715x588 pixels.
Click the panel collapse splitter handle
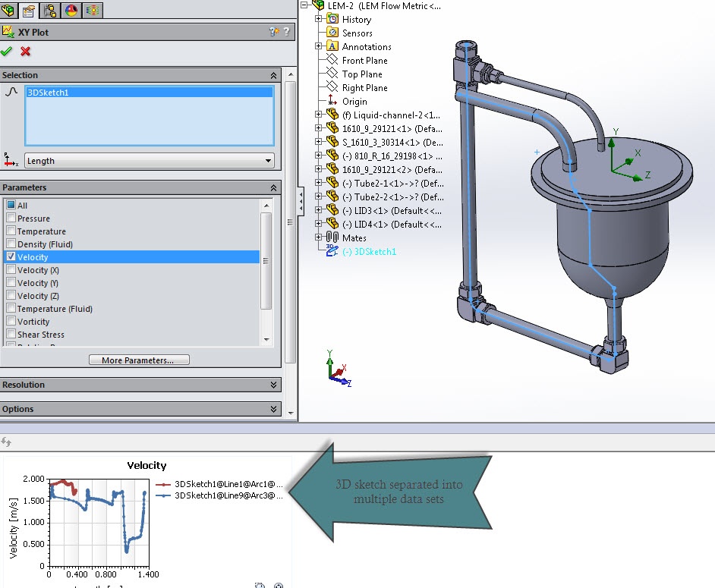[301, 200]
